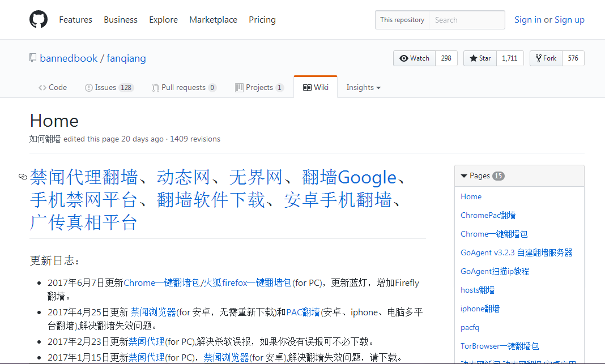Select the Wiki tab
The height and width of the screenshot is (364, 605).
tap(316, 88)
